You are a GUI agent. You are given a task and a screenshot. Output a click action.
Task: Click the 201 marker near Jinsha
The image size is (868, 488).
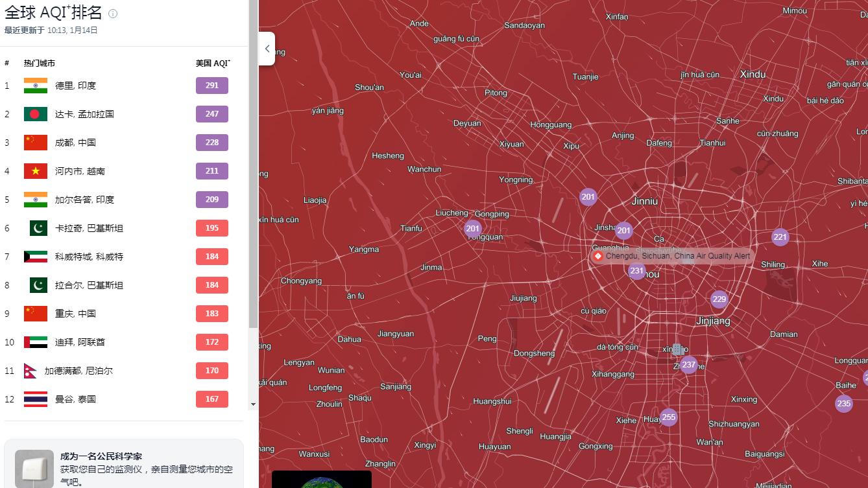624,230
